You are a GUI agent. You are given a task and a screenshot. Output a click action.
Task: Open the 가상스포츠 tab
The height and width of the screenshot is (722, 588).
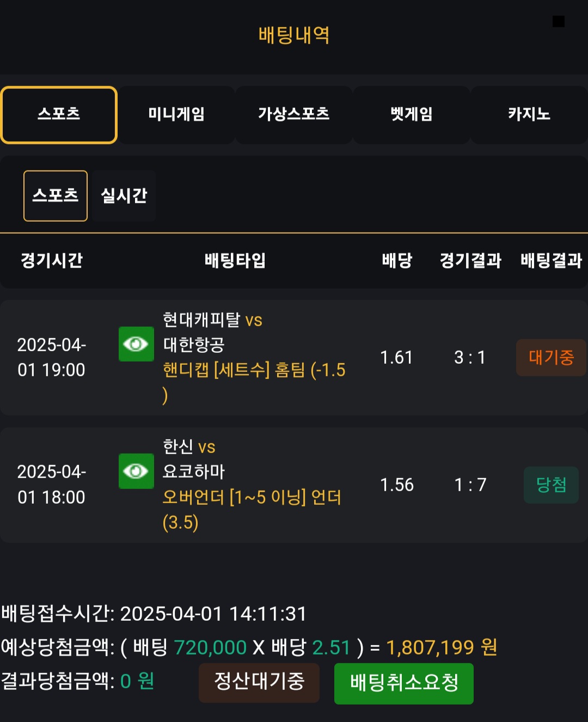pos(293,115)
